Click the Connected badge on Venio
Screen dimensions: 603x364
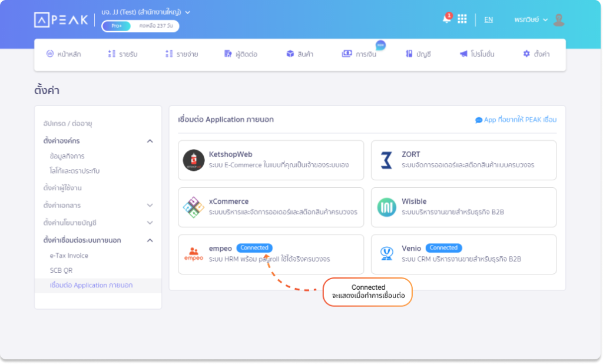(443, 248)
